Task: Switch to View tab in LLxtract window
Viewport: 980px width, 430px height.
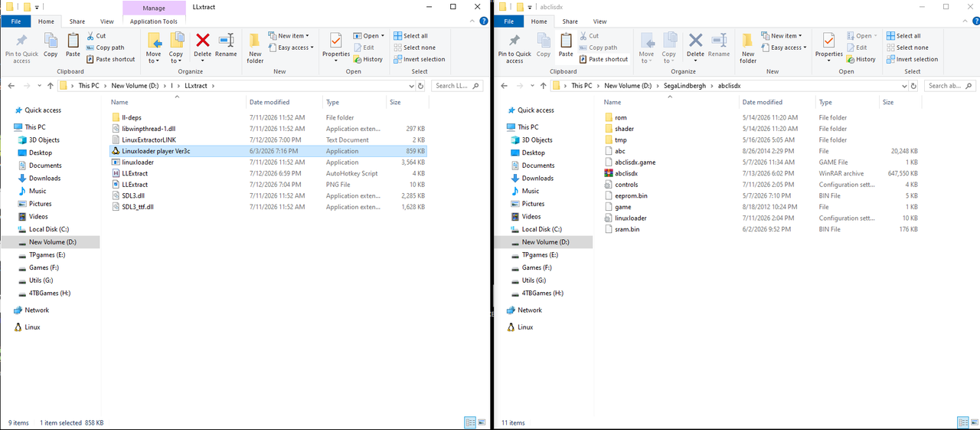Action: [x=107, y=21]
